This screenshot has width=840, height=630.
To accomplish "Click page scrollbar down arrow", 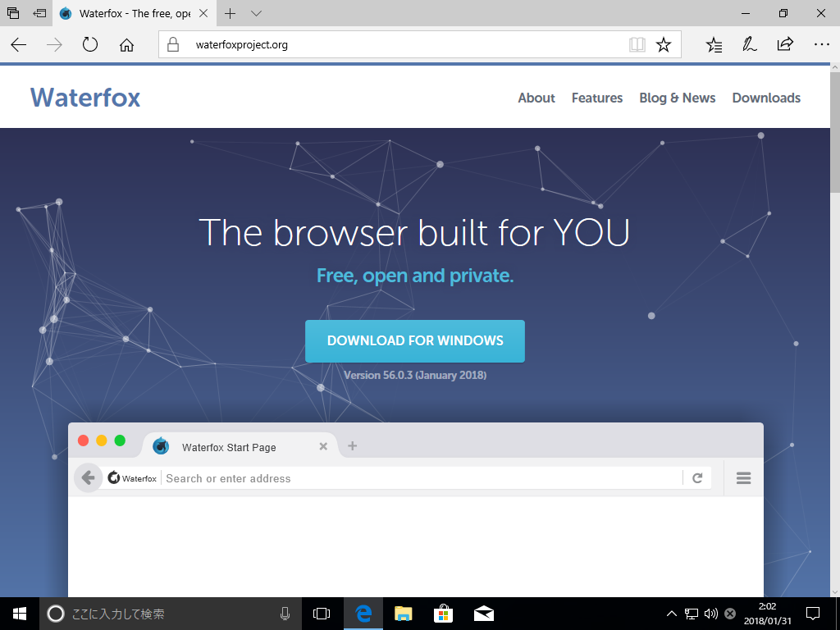I will pyautogui.click(x=834, y=592).
